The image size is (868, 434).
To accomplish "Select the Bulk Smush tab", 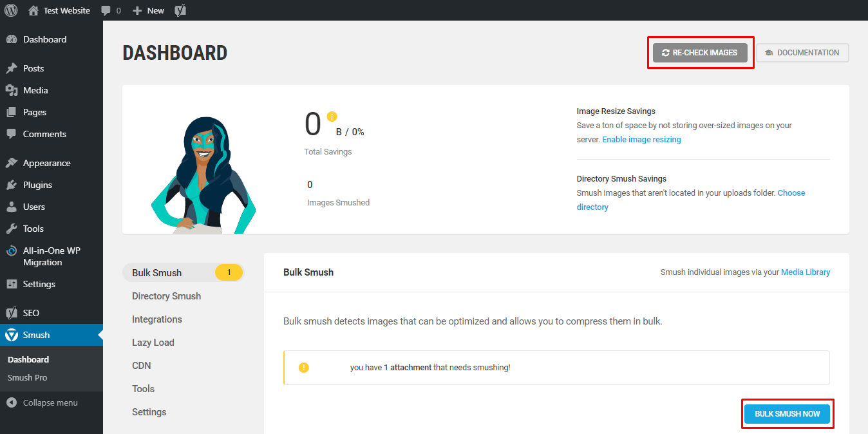I will (183, 272).
